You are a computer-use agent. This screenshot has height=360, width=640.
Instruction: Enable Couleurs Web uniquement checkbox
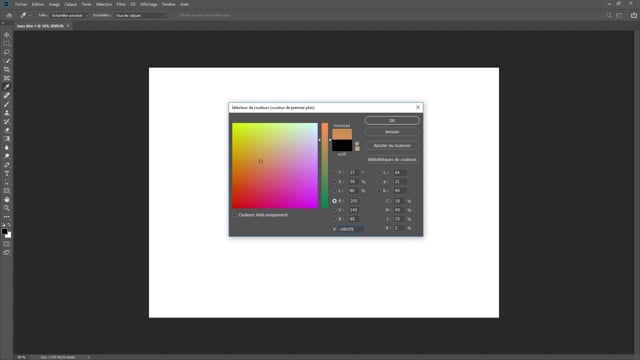pos(235,215)
